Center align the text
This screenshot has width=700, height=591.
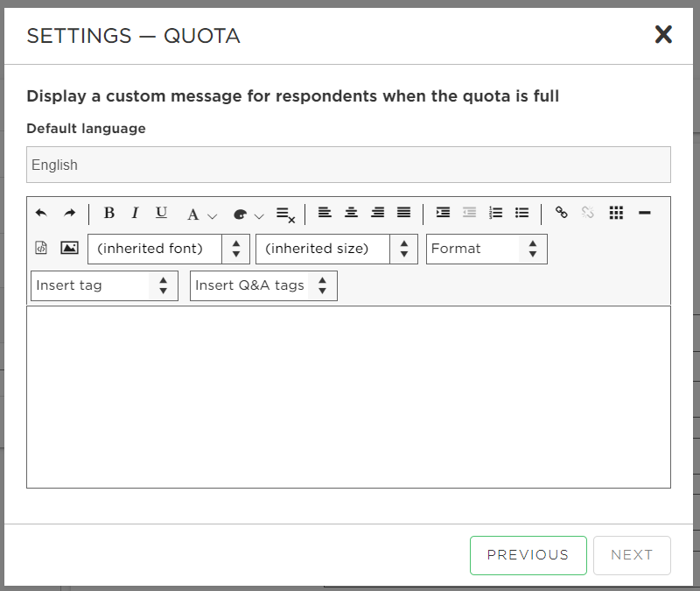pos(352,213)
